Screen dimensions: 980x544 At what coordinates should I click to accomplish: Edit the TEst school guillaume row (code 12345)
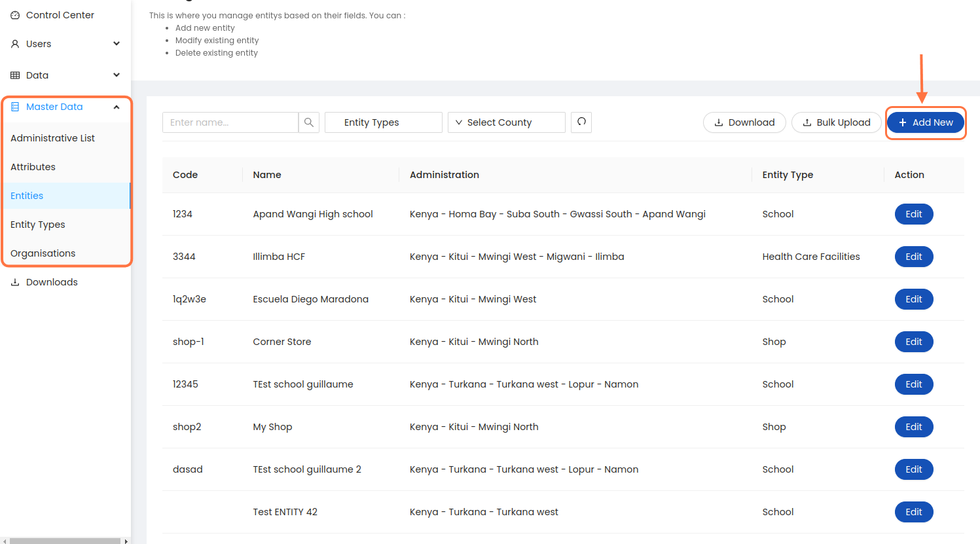(914, 384)
